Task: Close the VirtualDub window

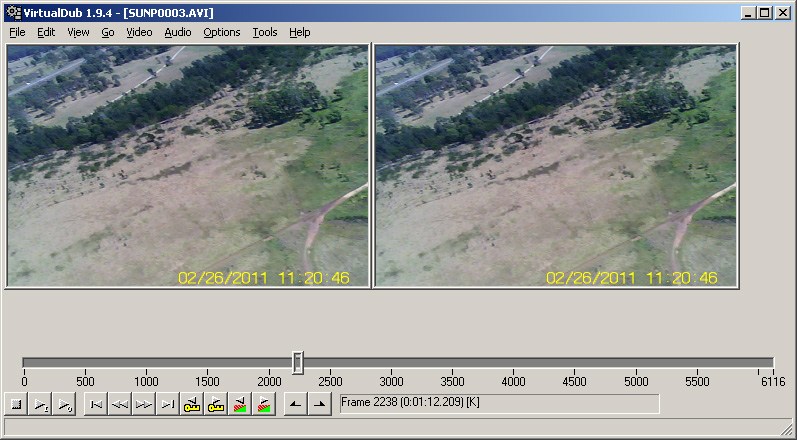Action: [783, 13]
